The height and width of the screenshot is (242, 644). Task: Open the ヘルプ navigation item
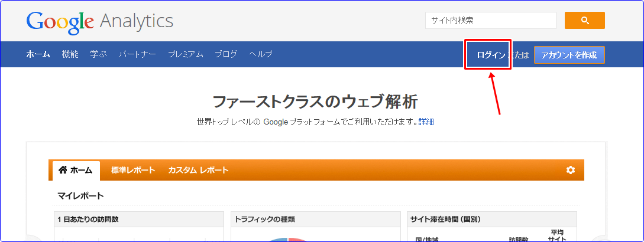pos(261,54)
